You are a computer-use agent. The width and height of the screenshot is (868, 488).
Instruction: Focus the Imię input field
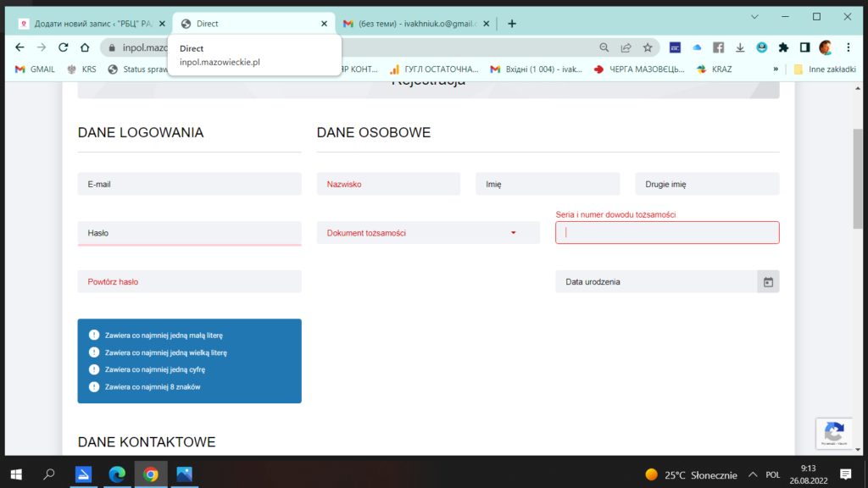(x=548, y=184)
